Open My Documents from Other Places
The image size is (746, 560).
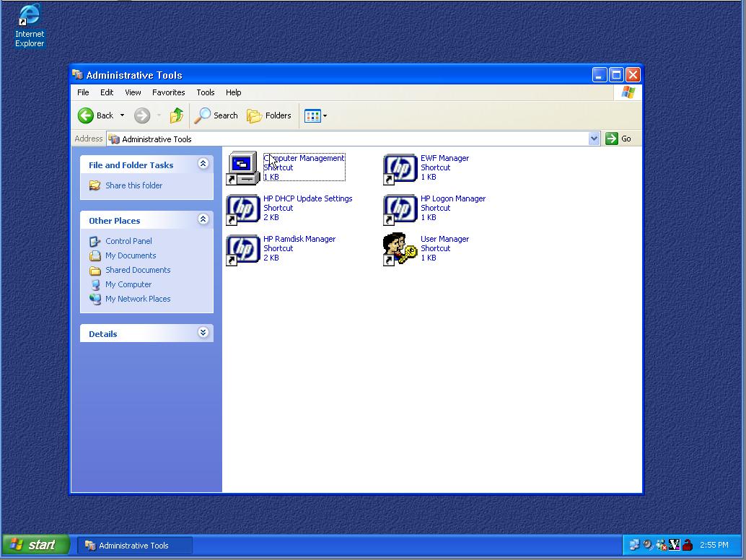122,255
